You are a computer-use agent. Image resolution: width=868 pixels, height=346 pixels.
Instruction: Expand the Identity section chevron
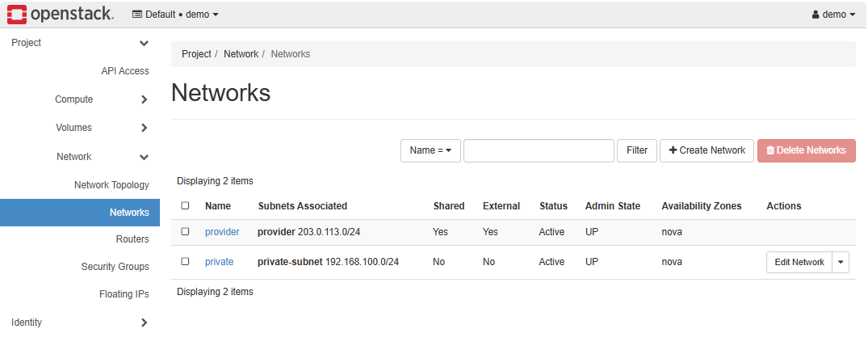coord(144,323)
